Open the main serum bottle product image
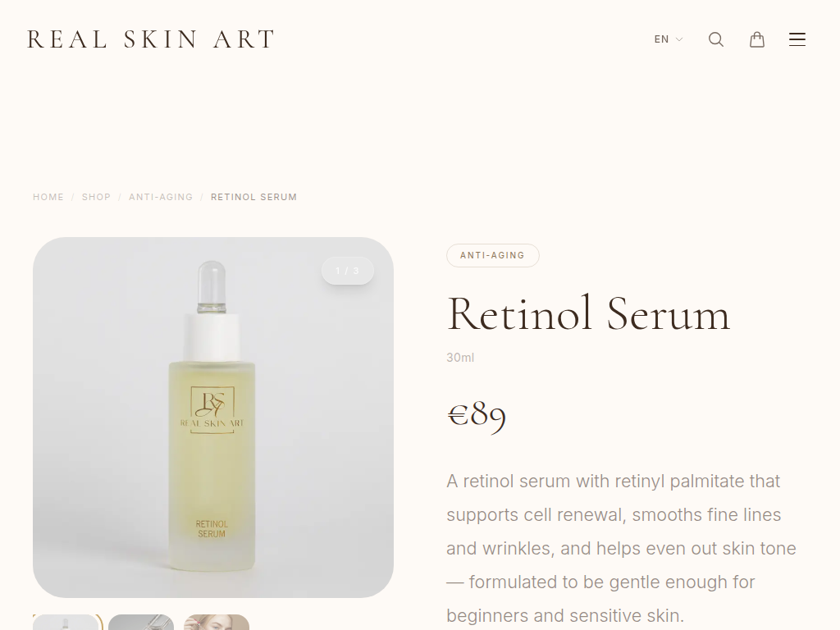Viewport: 840px width, 630px height. [x=213, y=418]
